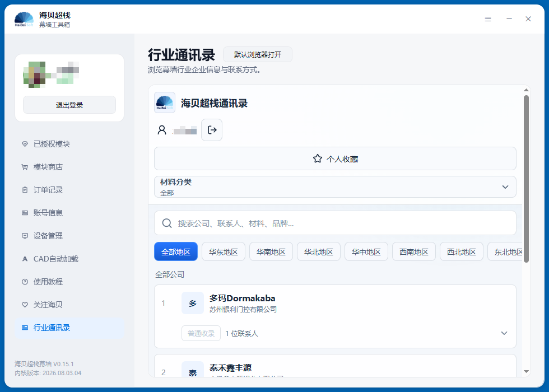Click the star icon on 个人收藏
This screenshot has width=549, height=392.
click(318, 158)
